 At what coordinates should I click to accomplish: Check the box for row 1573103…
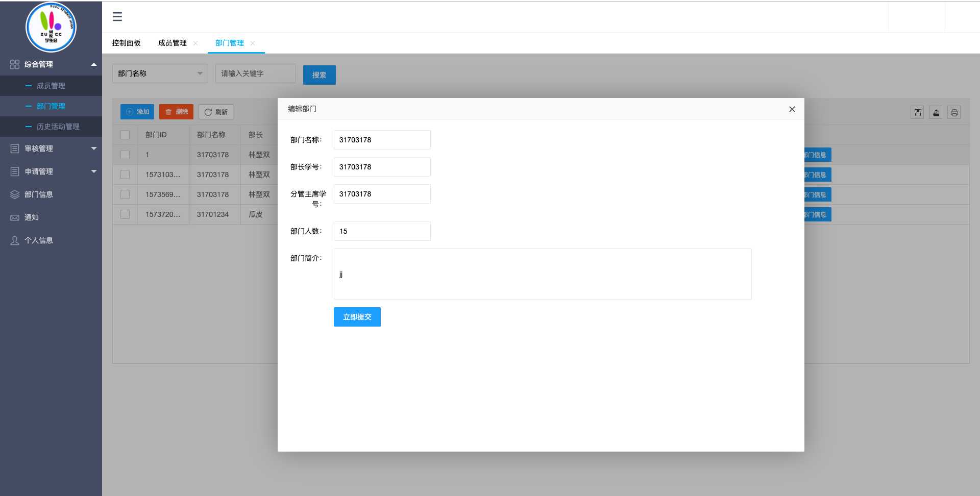pos(125,175)
